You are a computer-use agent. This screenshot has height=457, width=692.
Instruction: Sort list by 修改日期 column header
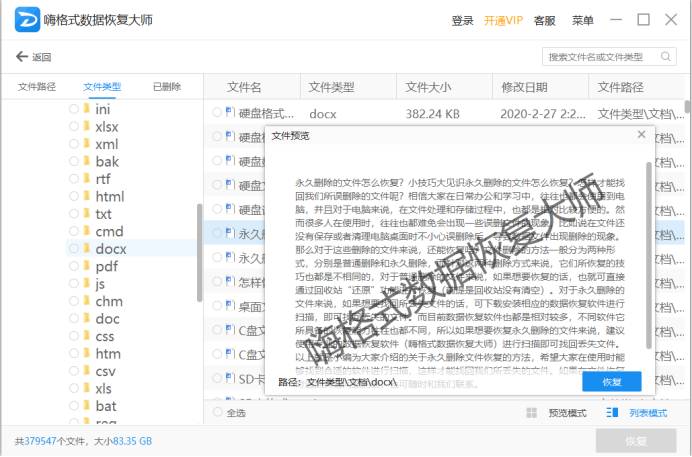click(525, 87)
